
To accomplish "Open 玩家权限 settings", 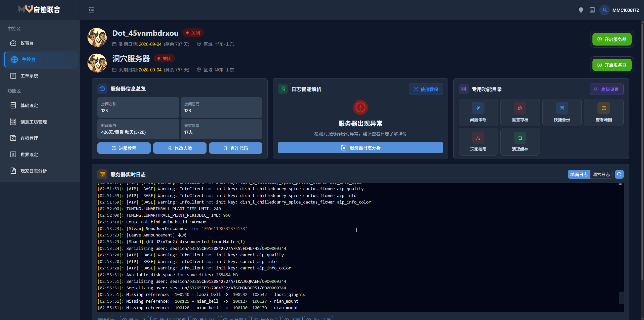I will coord(478,142).
